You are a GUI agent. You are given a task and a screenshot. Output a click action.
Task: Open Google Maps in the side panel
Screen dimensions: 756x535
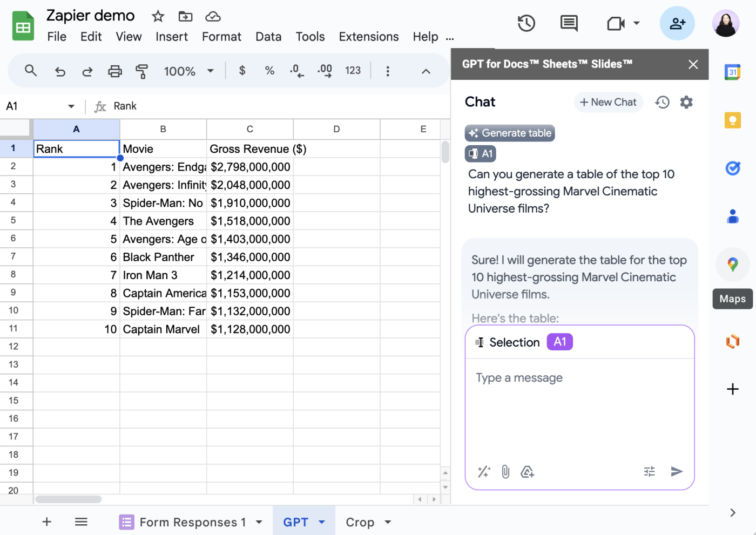[733, 265]
